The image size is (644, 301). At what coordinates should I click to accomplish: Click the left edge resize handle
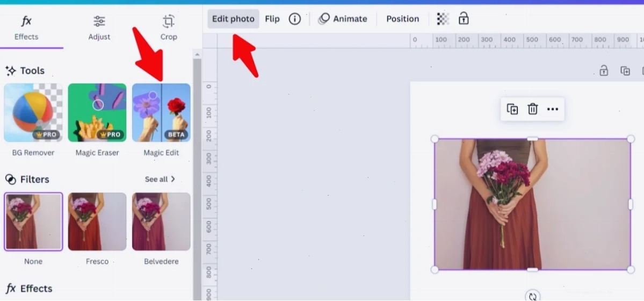[435, 204]
